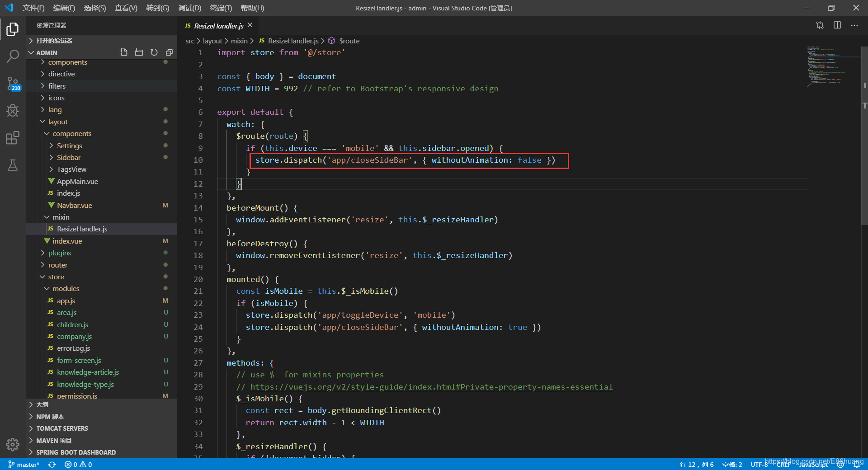Collapse the layout folder

(x=58, y=122)
